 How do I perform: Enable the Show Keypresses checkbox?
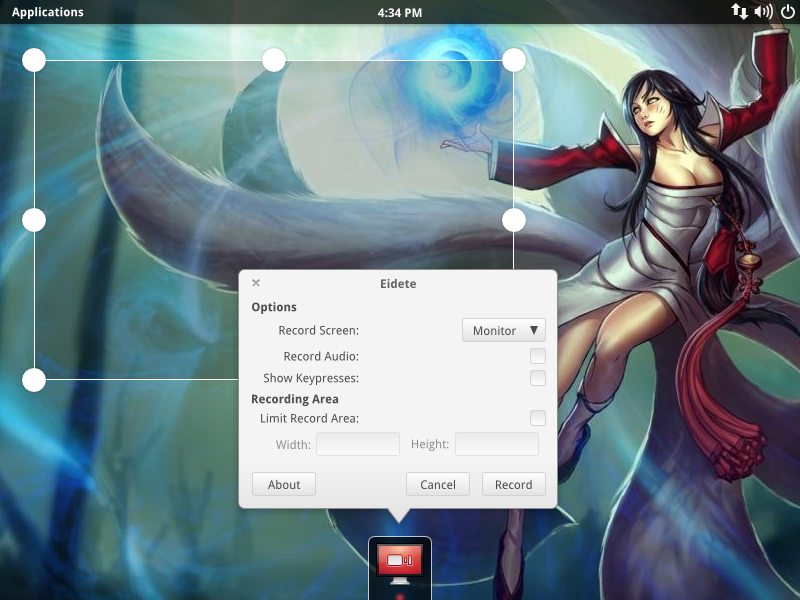[x=538, y=378]
